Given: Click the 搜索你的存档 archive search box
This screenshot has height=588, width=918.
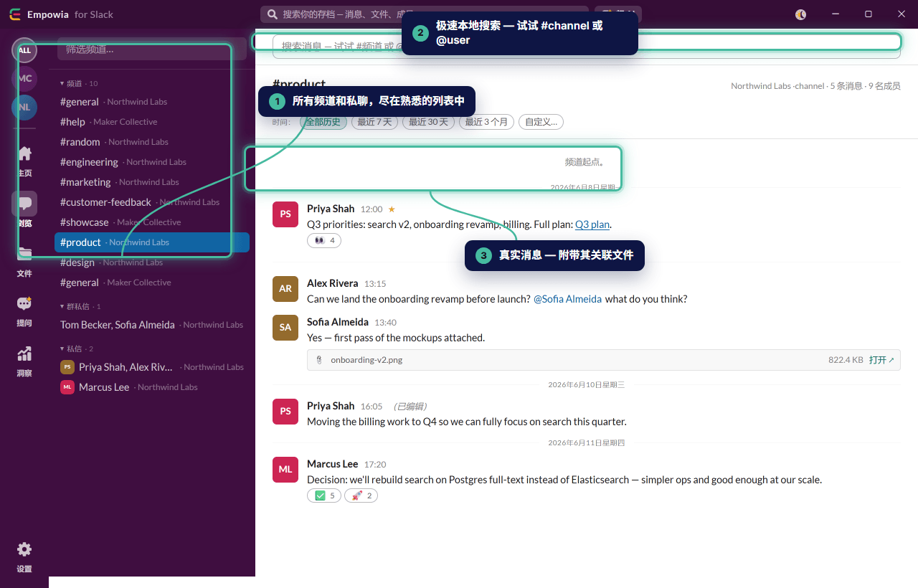Looking at the screenshot, I should [425, 14].
